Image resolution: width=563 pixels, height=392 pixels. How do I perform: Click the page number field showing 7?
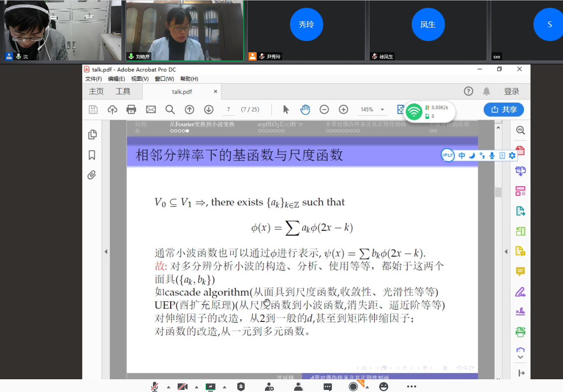pos(229,109)
